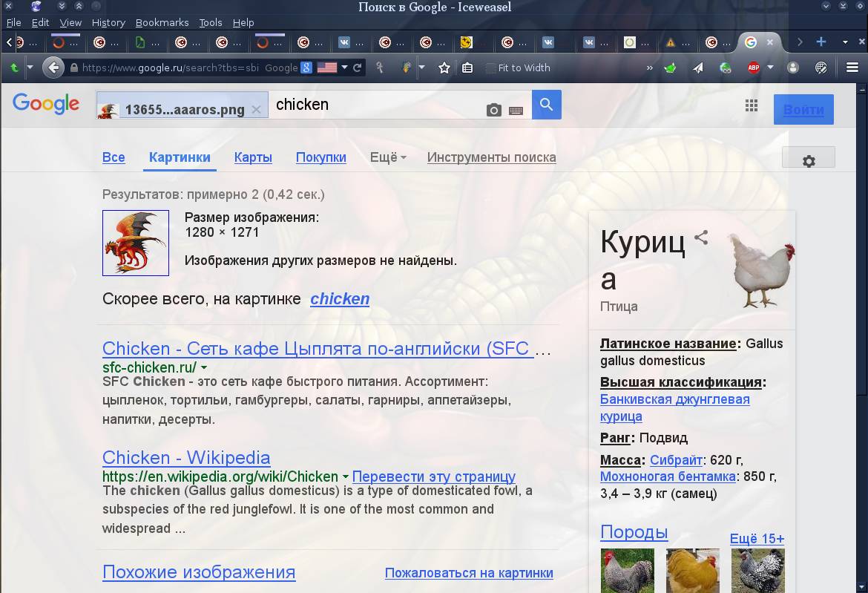Viewport: 868px width, 593px height.
Task: Click the white chicken photo in card
Action: click(x=762, y=270)
